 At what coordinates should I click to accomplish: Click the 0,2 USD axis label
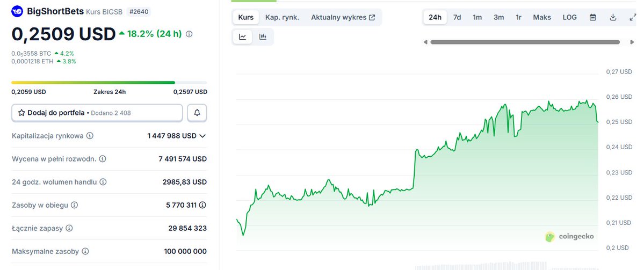click(x=617, y=248)
